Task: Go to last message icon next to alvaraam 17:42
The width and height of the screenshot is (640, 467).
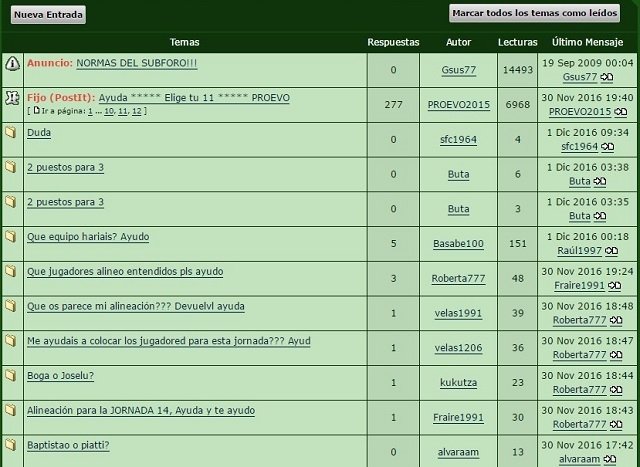Action: click(x=610, y=458)
